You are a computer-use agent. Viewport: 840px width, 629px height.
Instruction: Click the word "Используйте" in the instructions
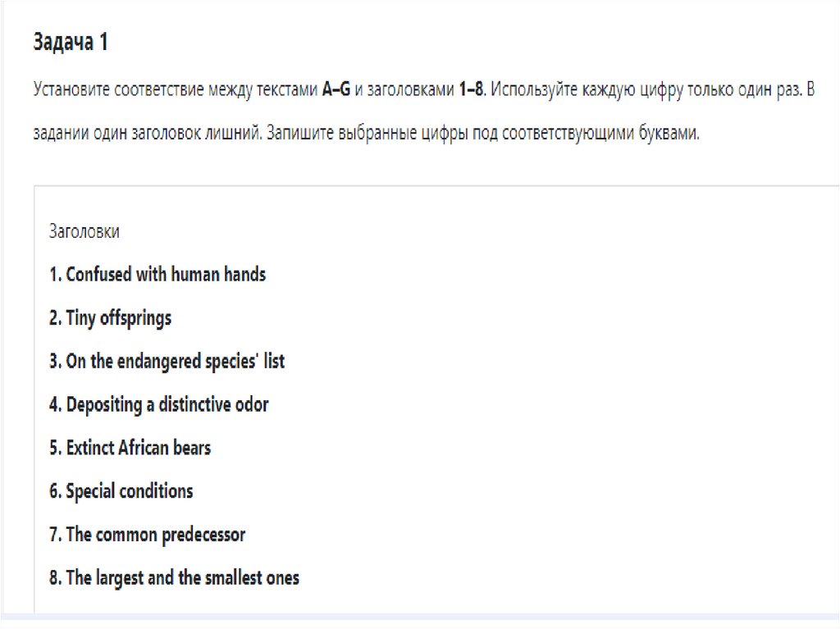533,89
